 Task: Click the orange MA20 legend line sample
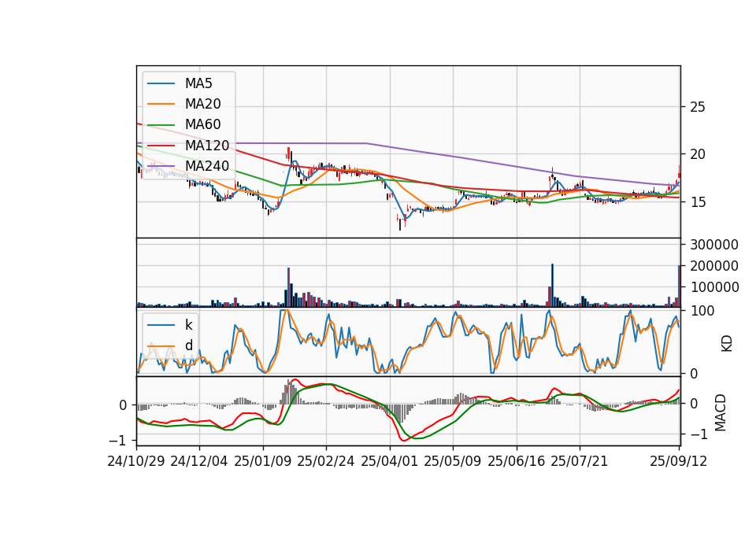tap(161, 104)
